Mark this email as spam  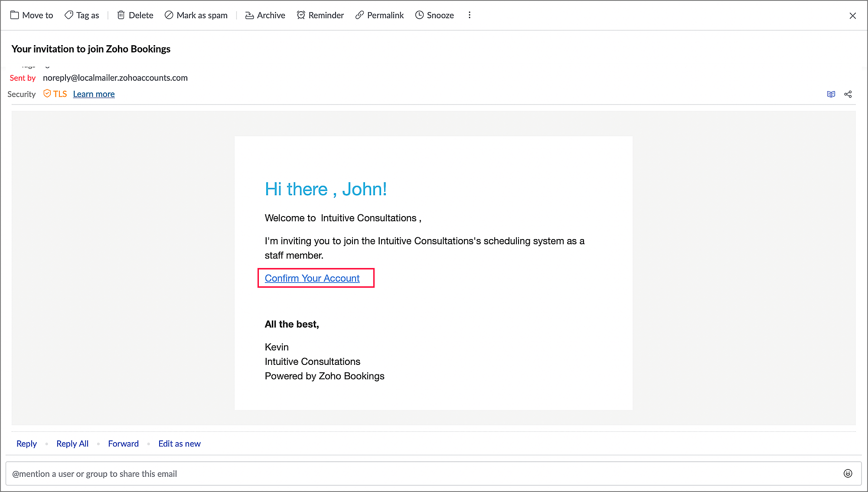tap(196, 15)
